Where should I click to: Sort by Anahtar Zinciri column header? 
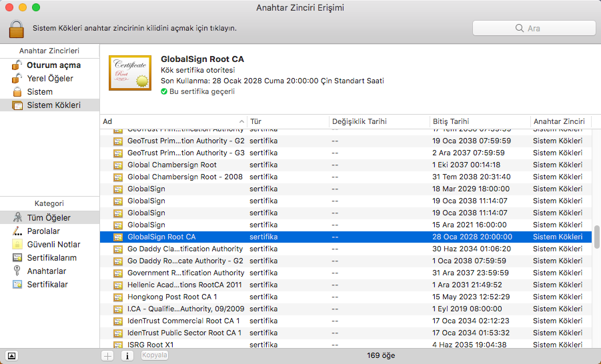click(558, 121)
